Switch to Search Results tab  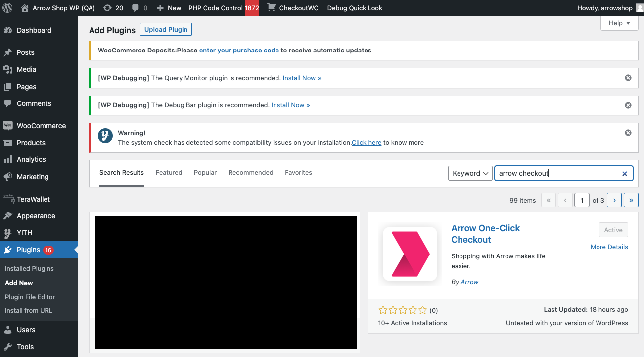tap(122, 173)
